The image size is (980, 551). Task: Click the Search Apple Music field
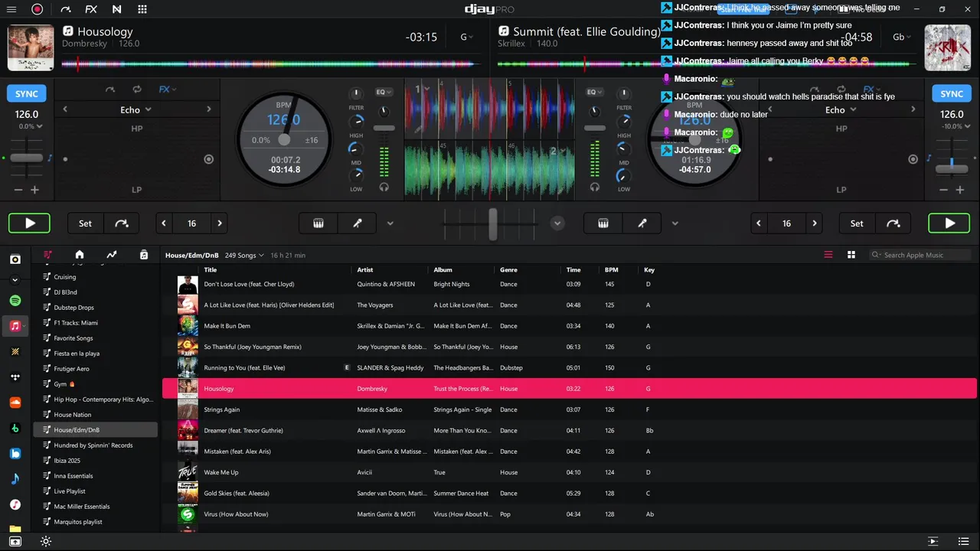920,255
